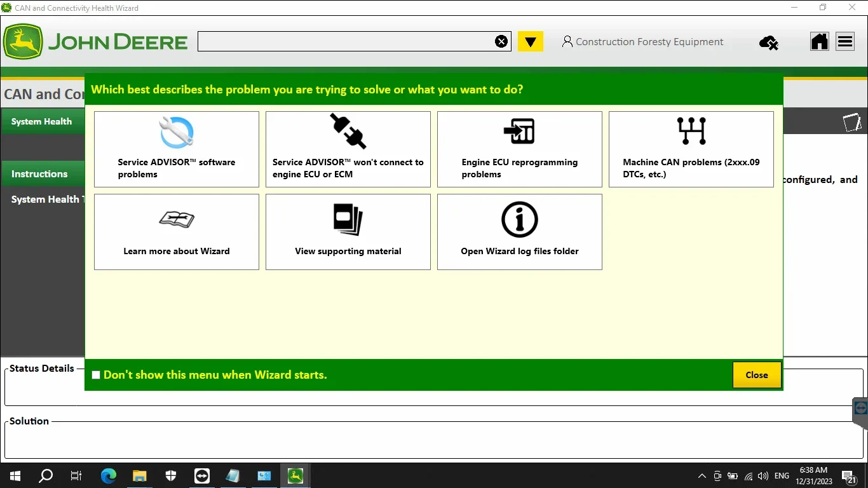Open Wizard log files folder
The width and height of the screenshot is (868, 488).
click(520, 232)
